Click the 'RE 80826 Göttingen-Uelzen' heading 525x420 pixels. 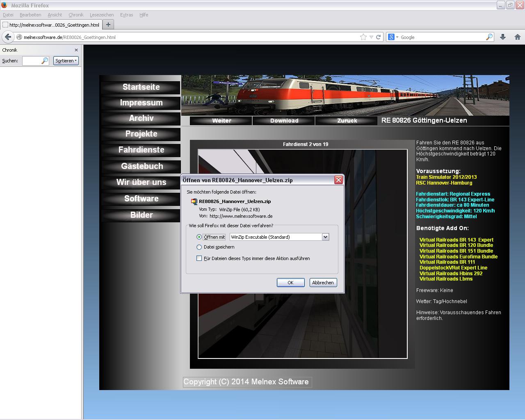tap(424, 121)
